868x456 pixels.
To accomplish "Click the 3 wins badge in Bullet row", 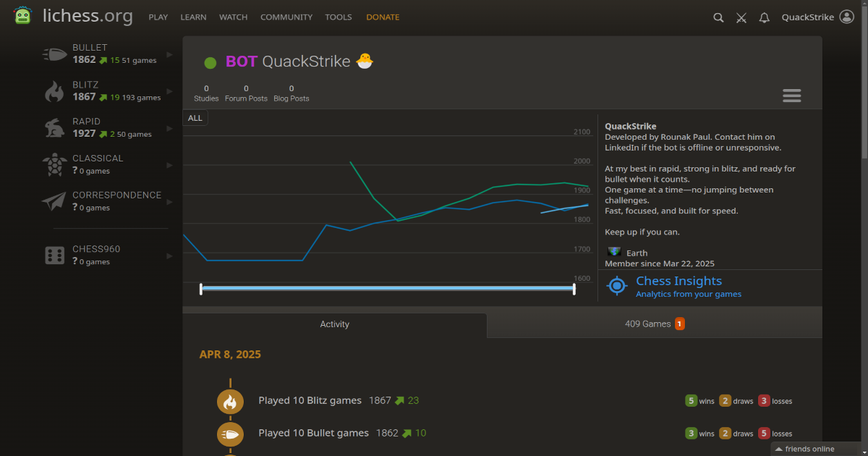I will click(x=692, y=434).
